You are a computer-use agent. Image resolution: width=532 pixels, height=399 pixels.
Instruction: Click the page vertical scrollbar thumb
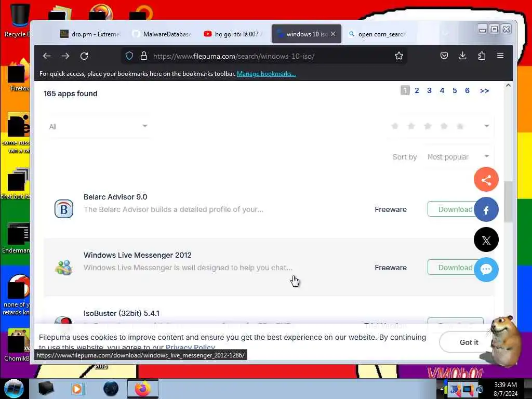point(508,202)
